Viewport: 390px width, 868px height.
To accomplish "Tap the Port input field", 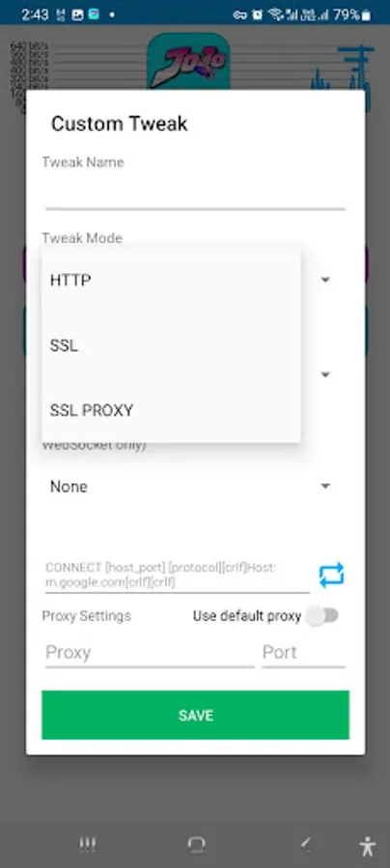I will [x=303, y=652].
